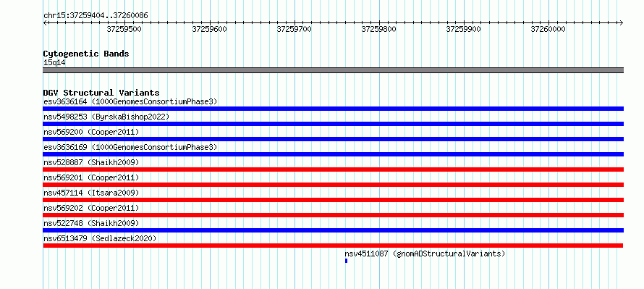Select the red bar under nsv528887

pos(333,169)
